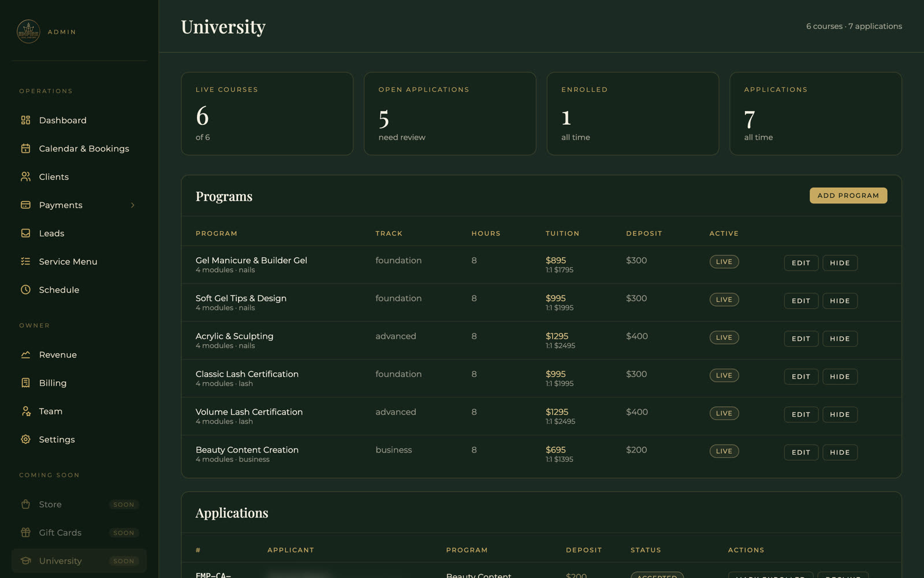The image size is (924, 578).
Task: Click the TUITION column header
Action: (562, 234)
